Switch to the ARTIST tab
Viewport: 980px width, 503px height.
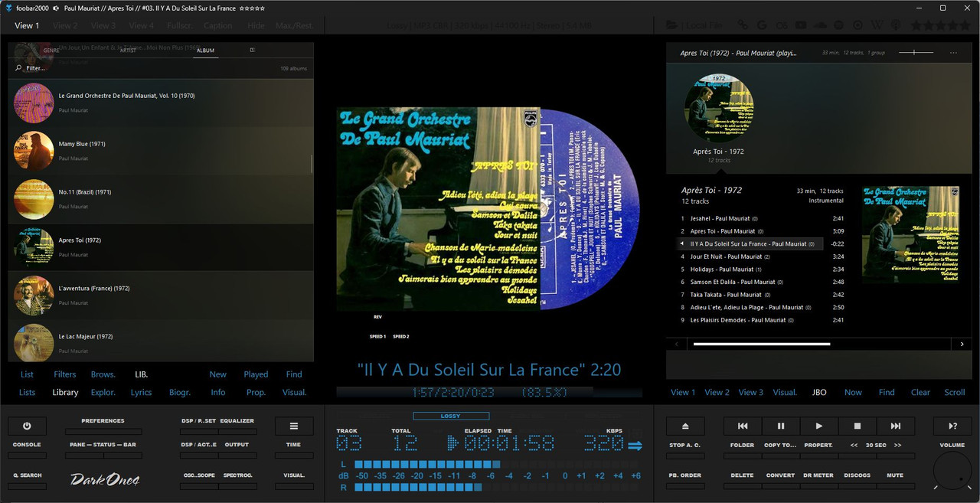tap(128, 51)
